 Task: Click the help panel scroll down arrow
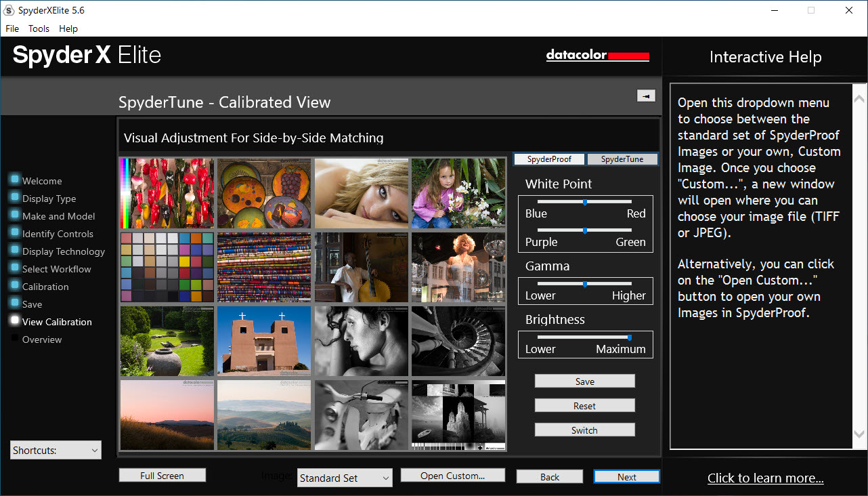(859, 434)
